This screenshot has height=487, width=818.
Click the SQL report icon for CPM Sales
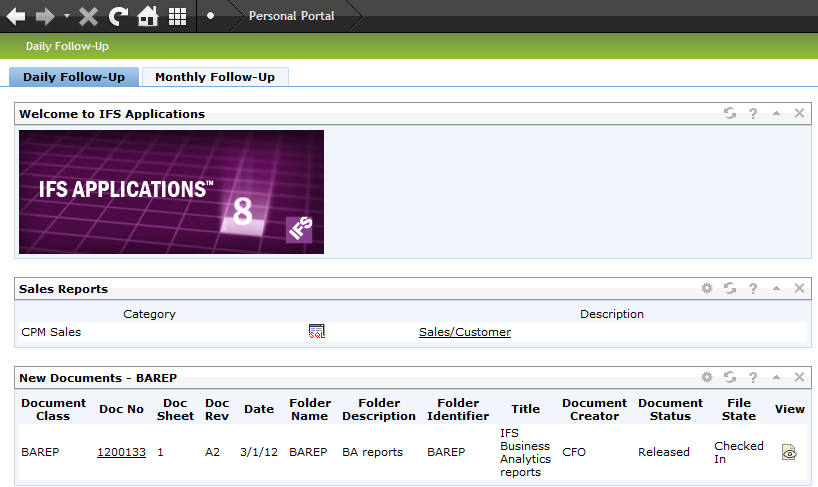(317, 332)
